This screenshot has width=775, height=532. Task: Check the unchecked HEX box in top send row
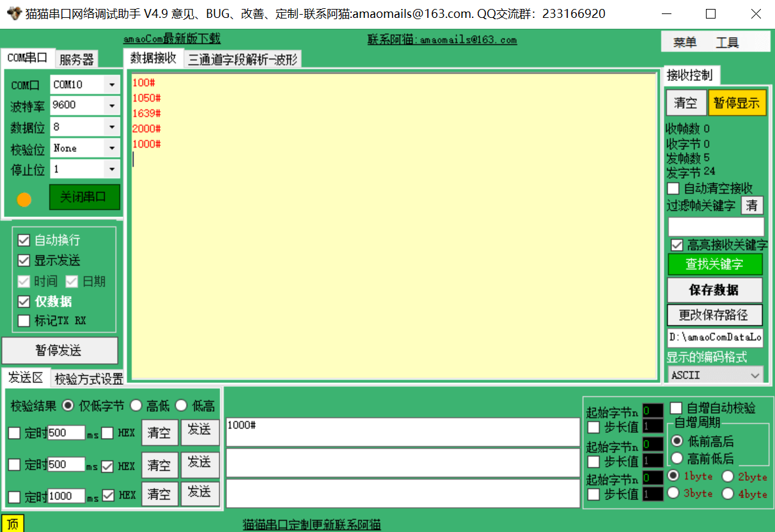tap(107, 433)
